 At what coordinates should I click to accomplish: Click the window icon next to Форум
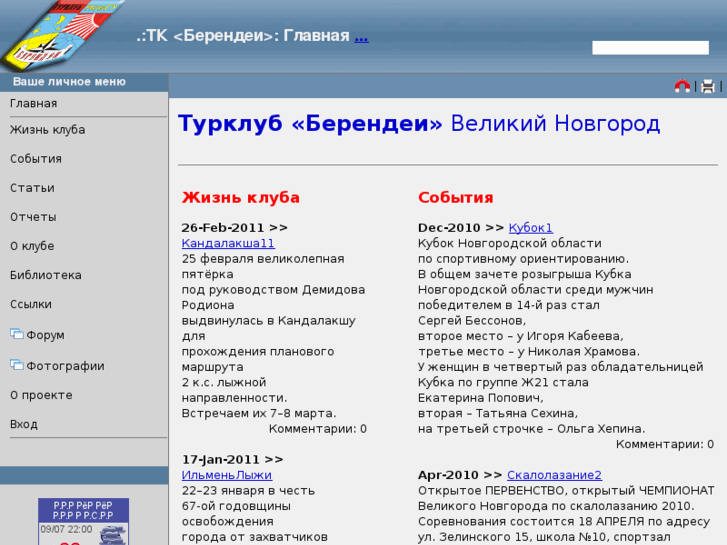16,335
